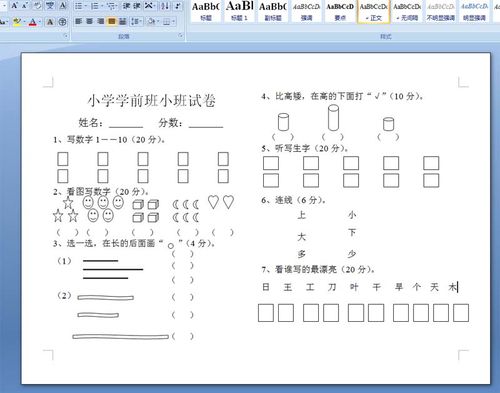Expand numbering style dropdown arrow

102,6
